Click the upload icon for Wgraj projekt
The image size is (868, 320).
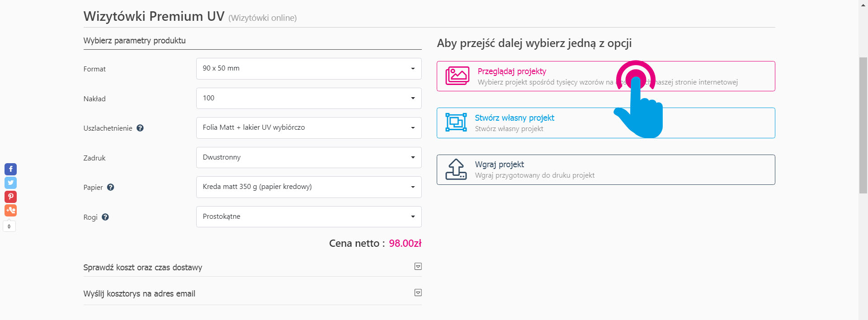coord(456,169)
